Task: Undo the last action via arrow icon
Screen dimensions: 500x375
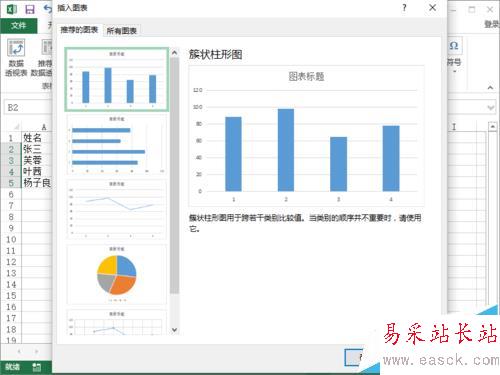Action: (x=48, y=9)
